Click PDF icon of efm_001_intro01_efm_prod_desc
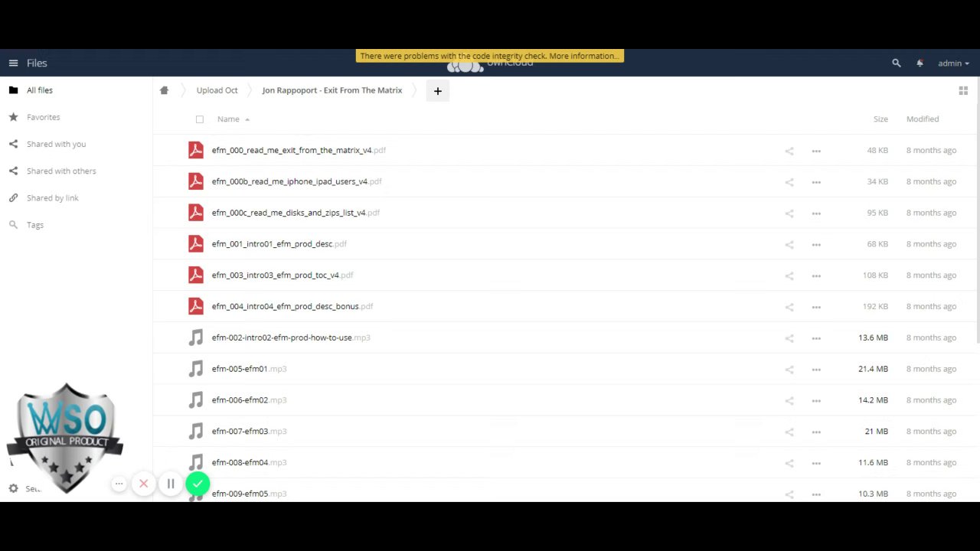Image resolution: width=980 pixels, height=551 pixels. coord(196,243)
